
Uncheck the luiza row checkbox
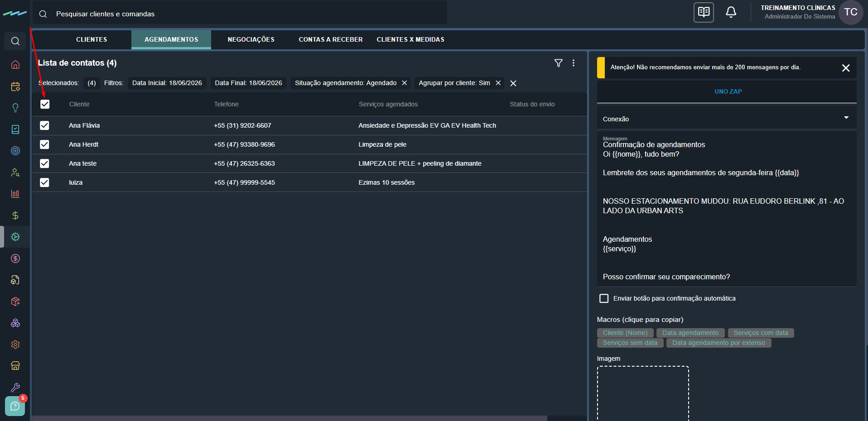point(44,182)
